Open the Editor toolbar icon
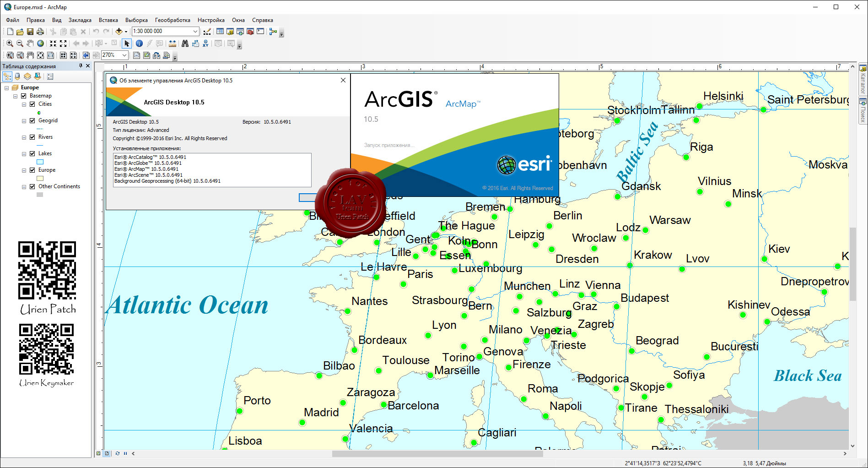Screen dimensions: 868x468 tap(207, 32)
